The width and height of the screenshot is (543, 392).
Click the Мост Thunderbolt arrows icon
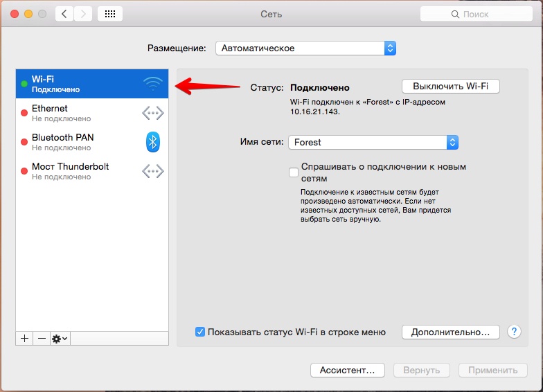(152, 171)
